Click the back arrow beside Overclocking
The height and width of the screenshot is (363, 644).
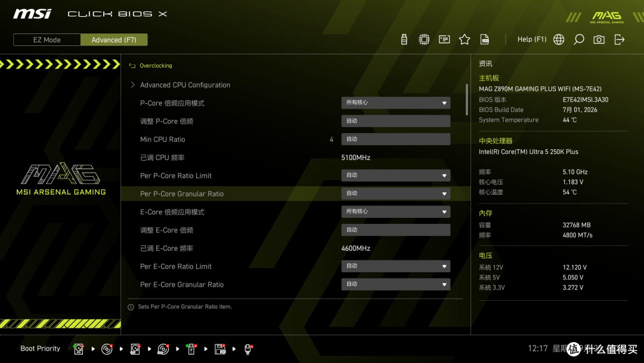(x=132, y=65)
